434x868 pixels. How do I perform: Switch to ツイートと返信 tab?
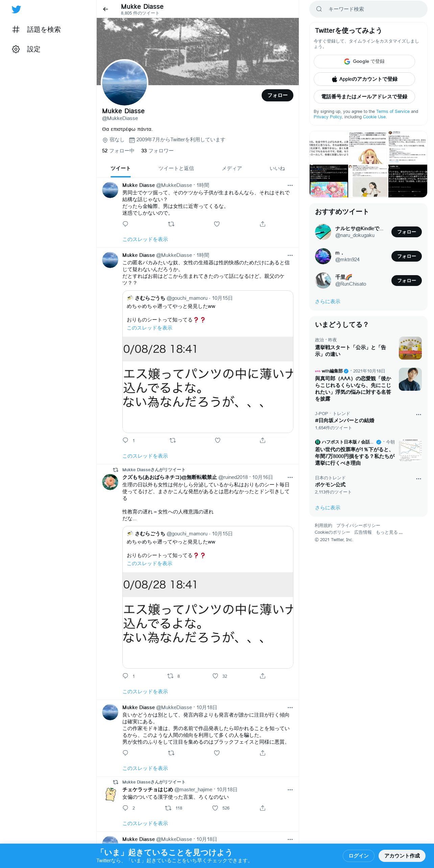176,168
